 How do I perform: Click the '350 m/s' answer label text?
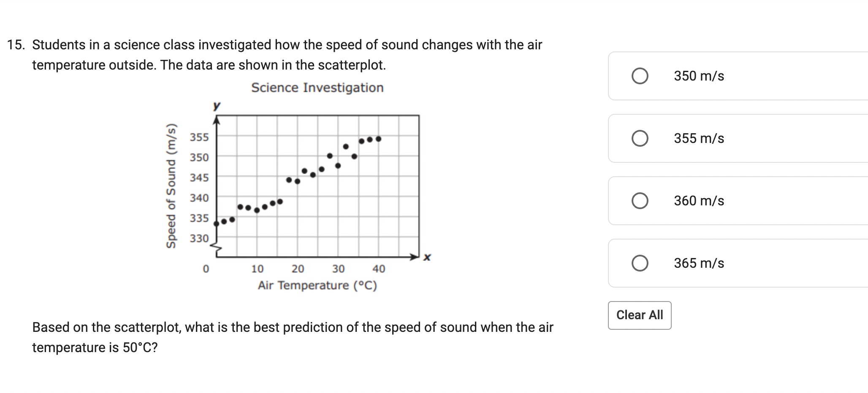pos(699,76)
